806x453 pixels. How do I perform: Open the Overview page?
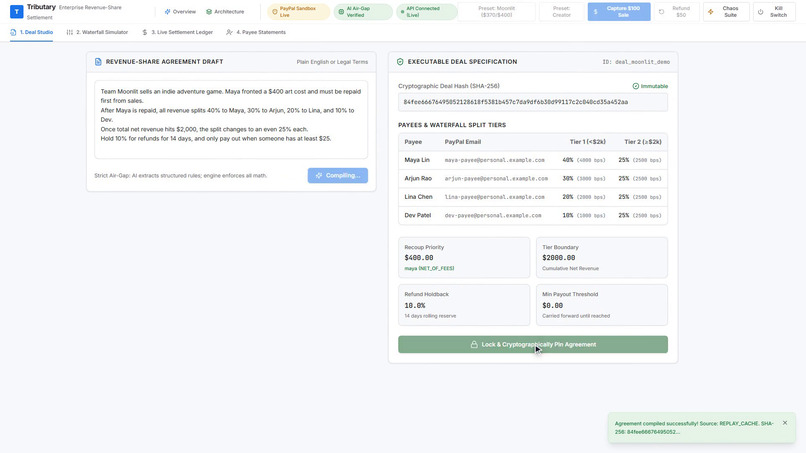[x=180, y=11]
